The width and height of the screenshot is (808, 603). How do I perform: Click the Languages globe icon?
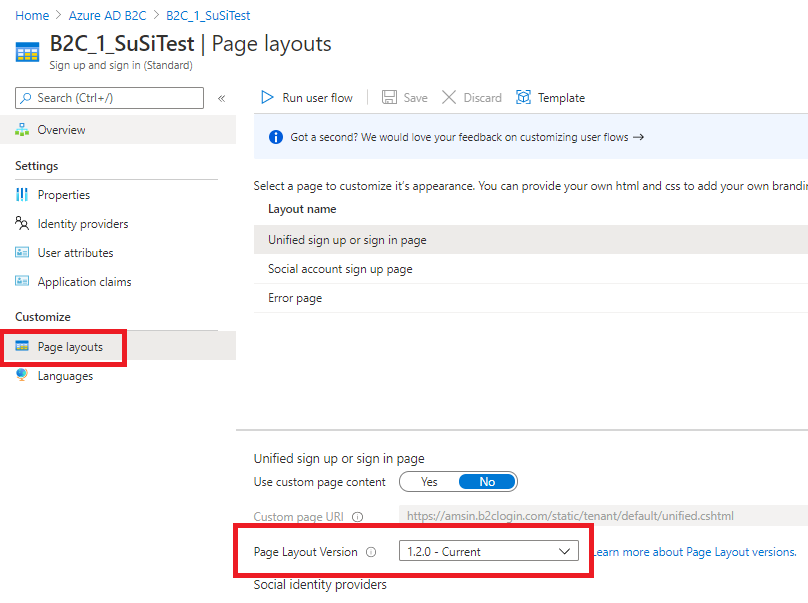(x=22, y=375)
